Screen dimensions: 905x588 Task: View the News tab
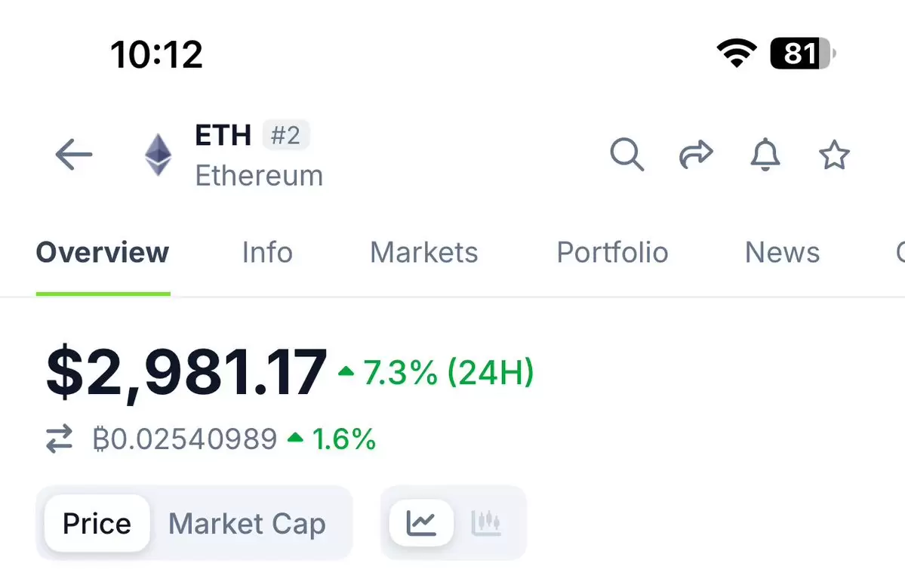pos(783,252)
